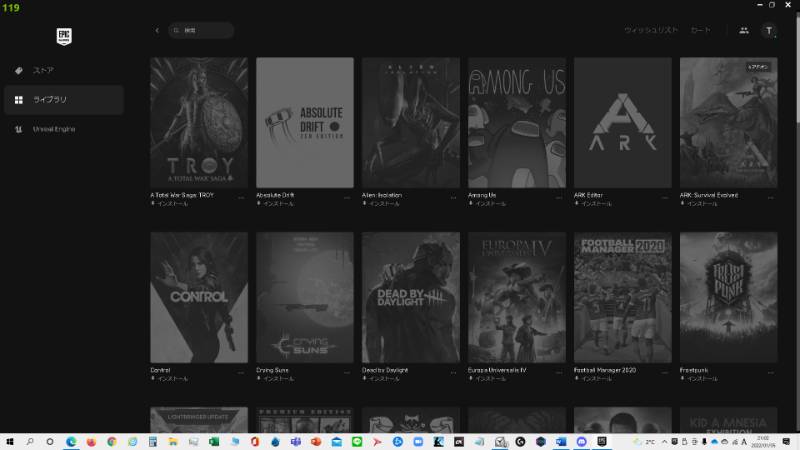Screen dimensions: 800x450
Task: Click インストール under Control
Action: point(169,379)
